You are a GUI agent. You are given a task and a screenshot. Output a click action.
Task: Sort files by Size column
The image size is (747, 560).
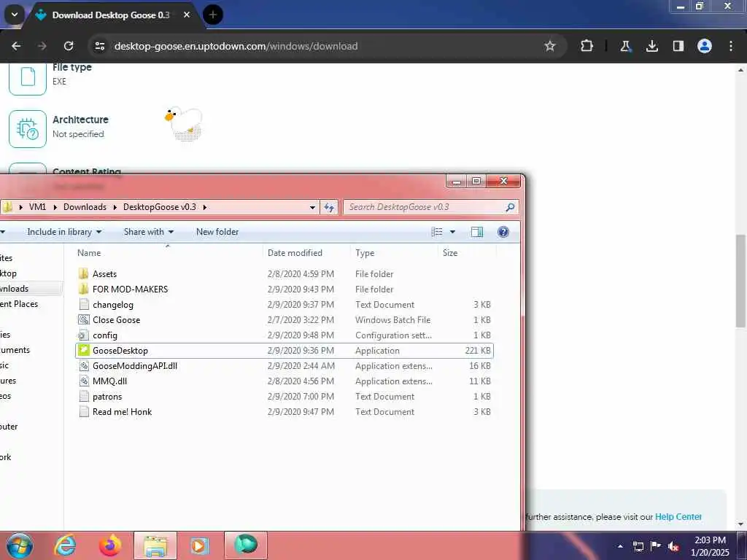coord(468,253)
